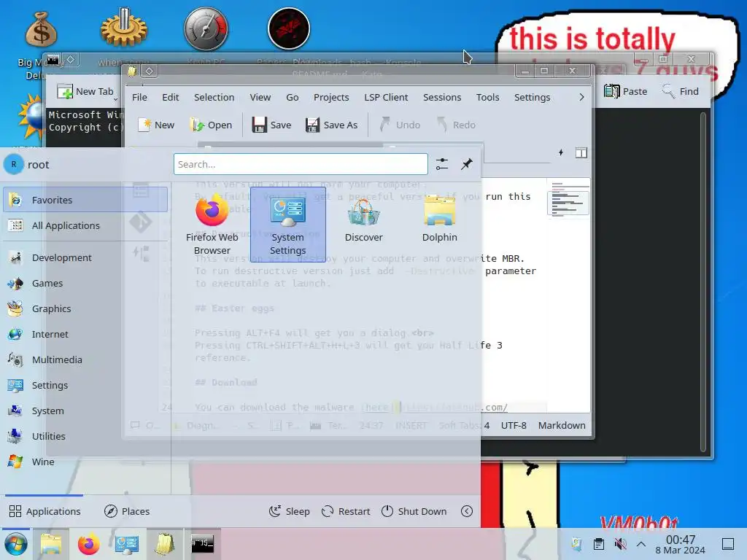
Task: Click clipboard icon in system tray
Action: pos(599,544)
